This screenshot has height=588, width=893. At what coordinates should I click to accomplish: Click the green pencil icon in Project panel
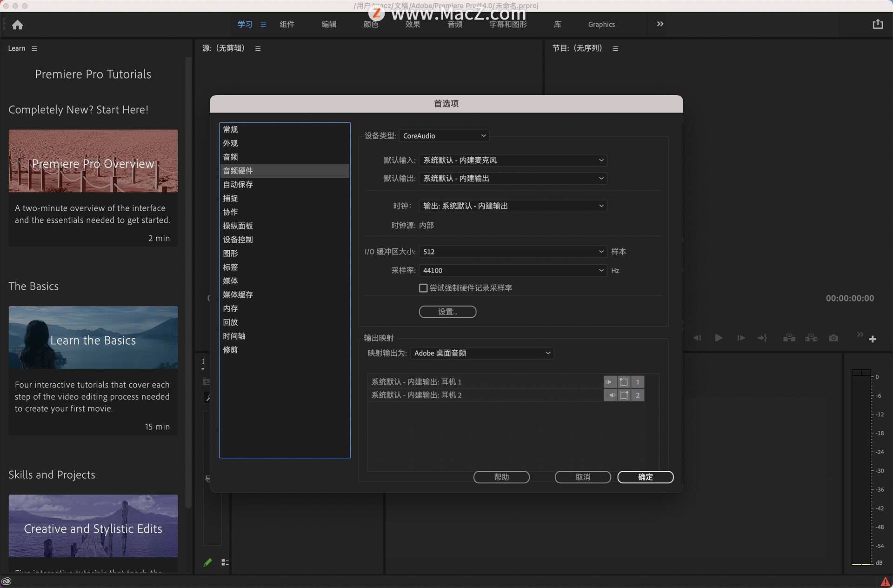pos(208,562)
